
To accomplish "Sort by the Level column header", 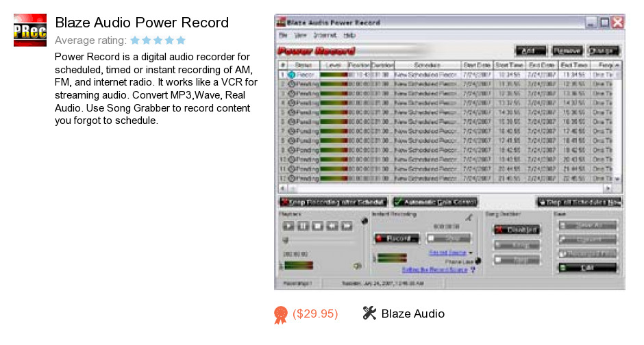I will click(333, 65).
